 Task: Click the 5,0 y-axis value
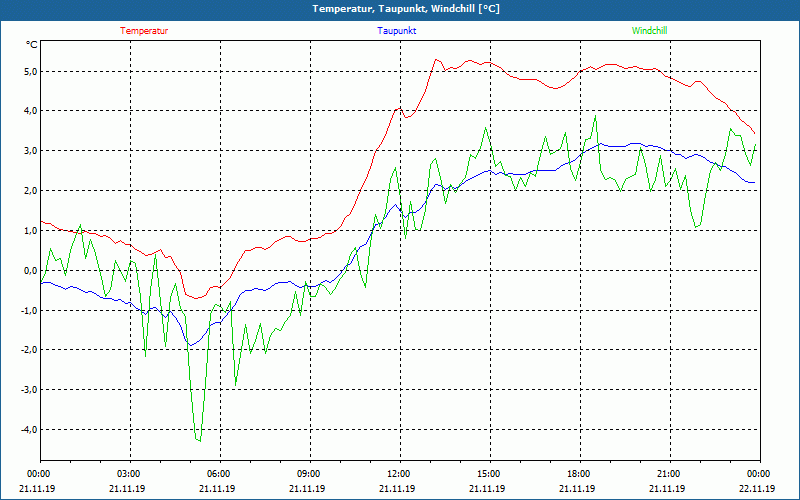click(30, 71)
